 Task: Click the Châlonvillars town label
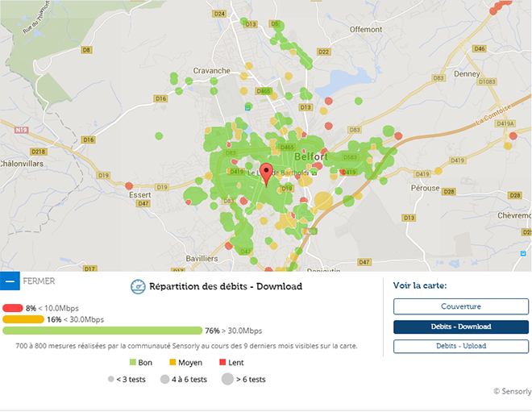(22, 164)
